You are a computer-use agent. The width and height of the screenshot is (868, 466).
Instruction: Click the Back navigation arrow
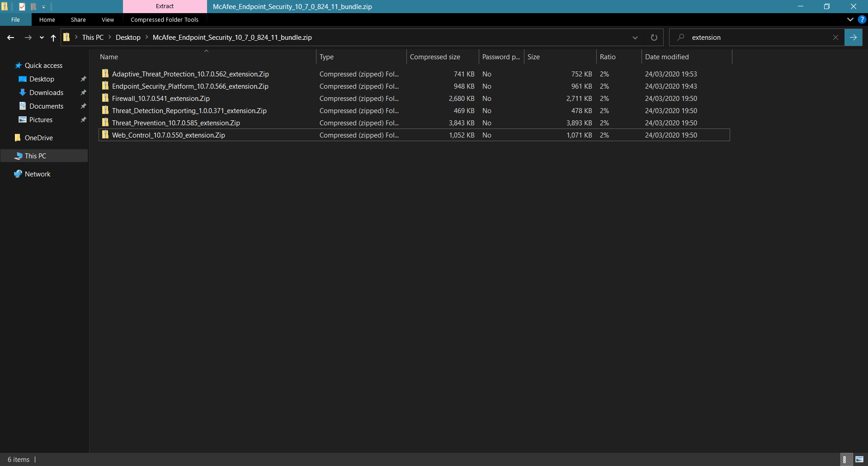[11, 38]
